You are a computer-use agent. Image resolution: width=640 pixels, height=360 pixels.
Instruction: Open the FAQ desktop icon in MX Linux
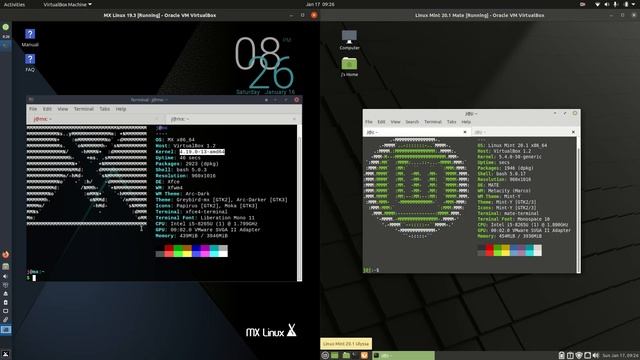[30, 62]
